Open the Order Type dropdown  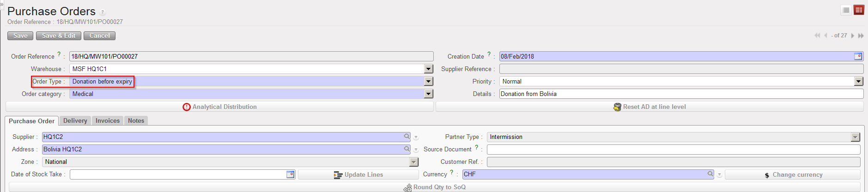(429, 81)
